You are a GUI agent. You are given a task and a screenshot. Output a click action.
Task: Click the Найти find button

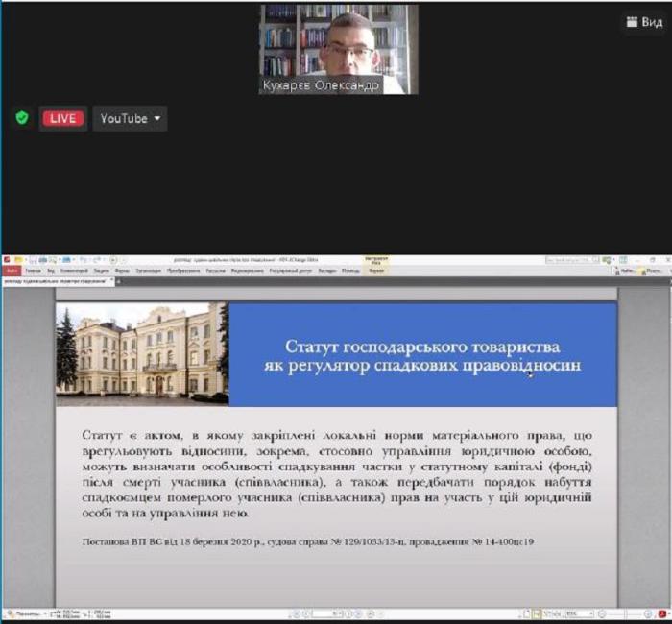point(625,271)
